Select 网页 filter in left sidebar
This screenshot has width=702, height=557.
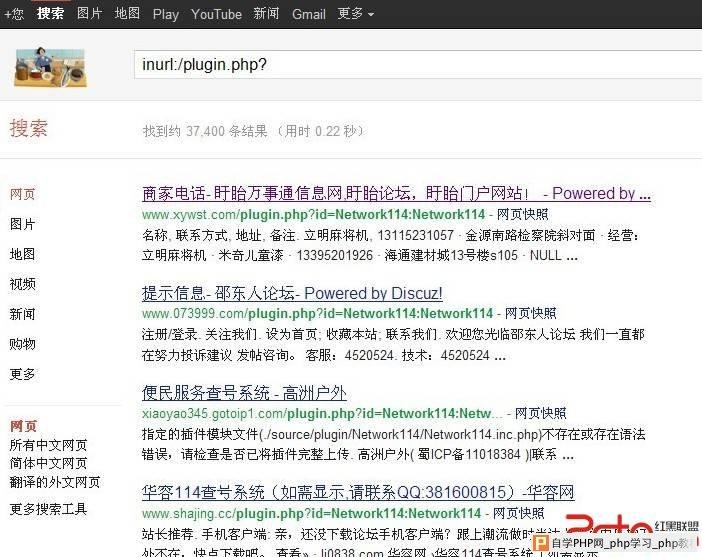point(22,194)
